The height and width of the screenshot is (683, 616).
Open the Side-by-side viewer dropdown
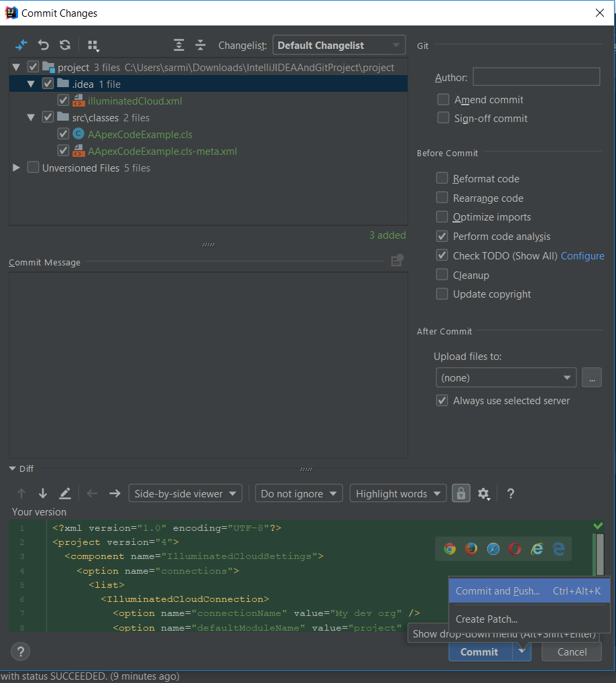pos(185,494)
